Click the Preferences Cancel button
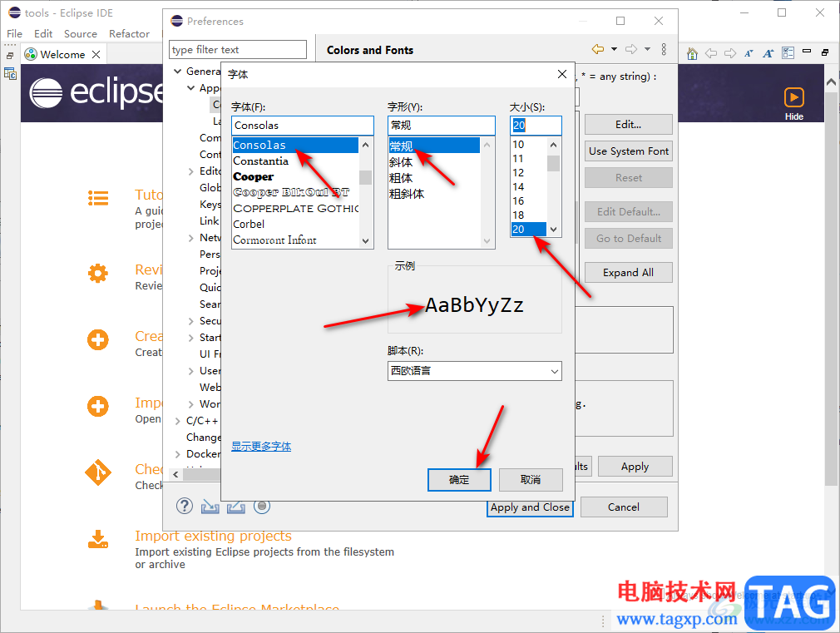 (624, 507)
